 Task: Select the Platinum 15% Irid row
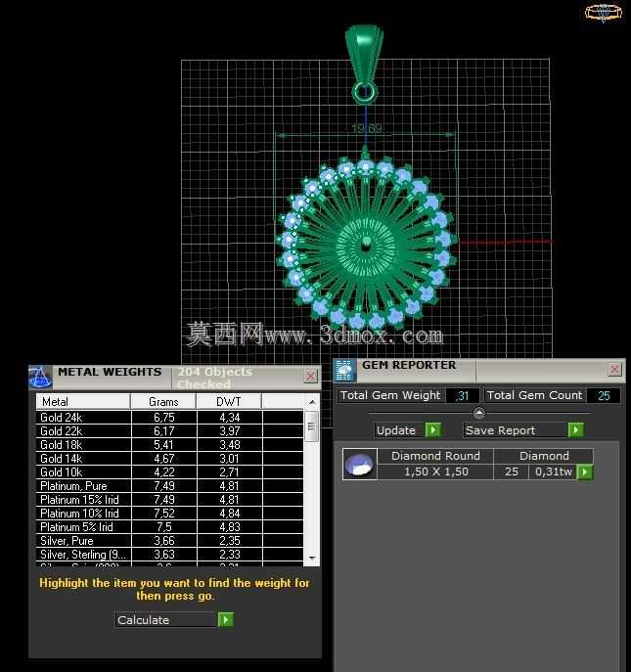tap(170, 499)
